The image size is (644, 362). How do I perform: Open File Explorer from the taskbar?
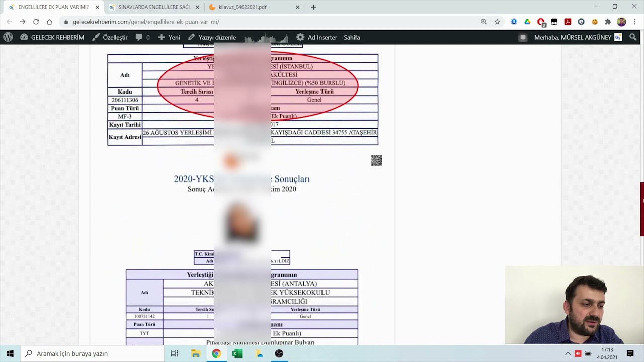pos(196,353)
